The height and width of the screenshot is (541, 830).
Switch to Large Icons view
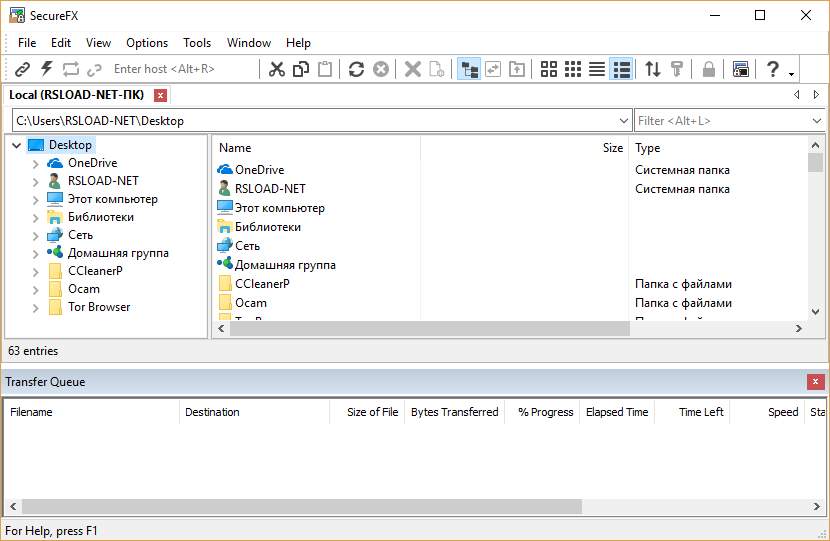click(x=549, y=69)
